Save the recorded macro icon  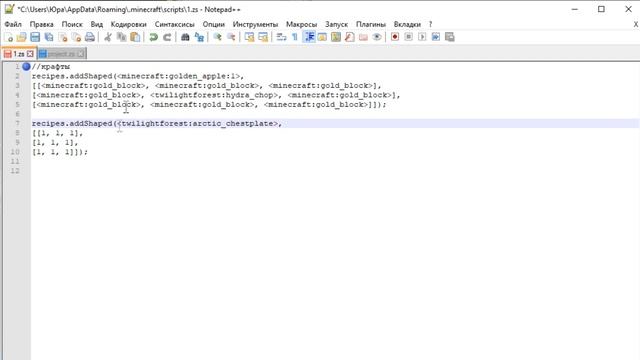click(x=449, y=37)
